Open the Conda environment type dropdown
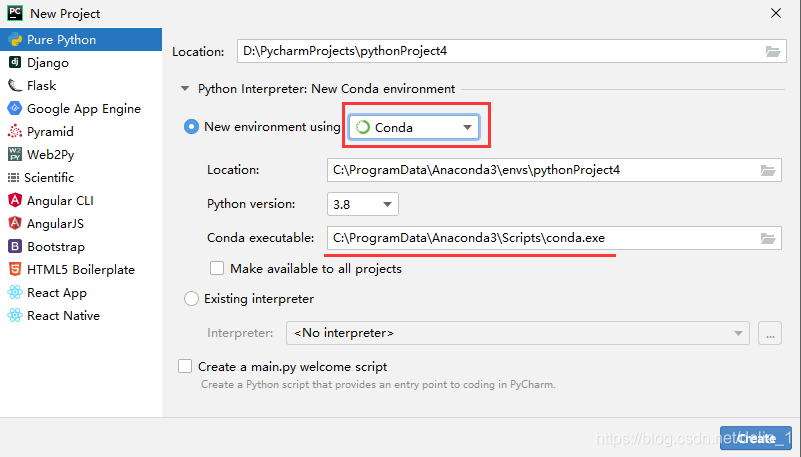801x457 pixels. (414, 127)
